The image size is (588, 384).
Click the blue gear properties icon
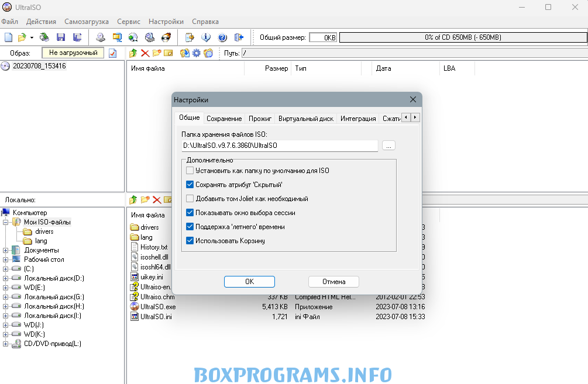[197, 53]
